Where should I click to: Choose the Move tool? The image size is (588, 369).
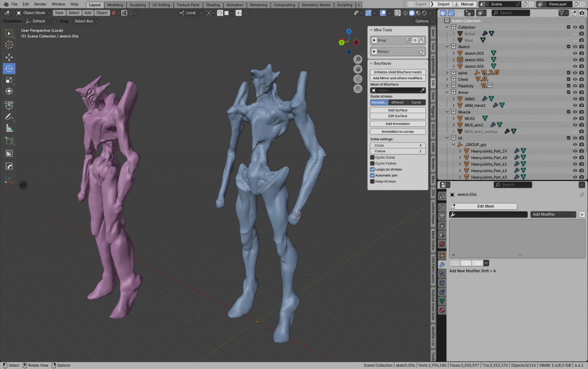point(9,57)
